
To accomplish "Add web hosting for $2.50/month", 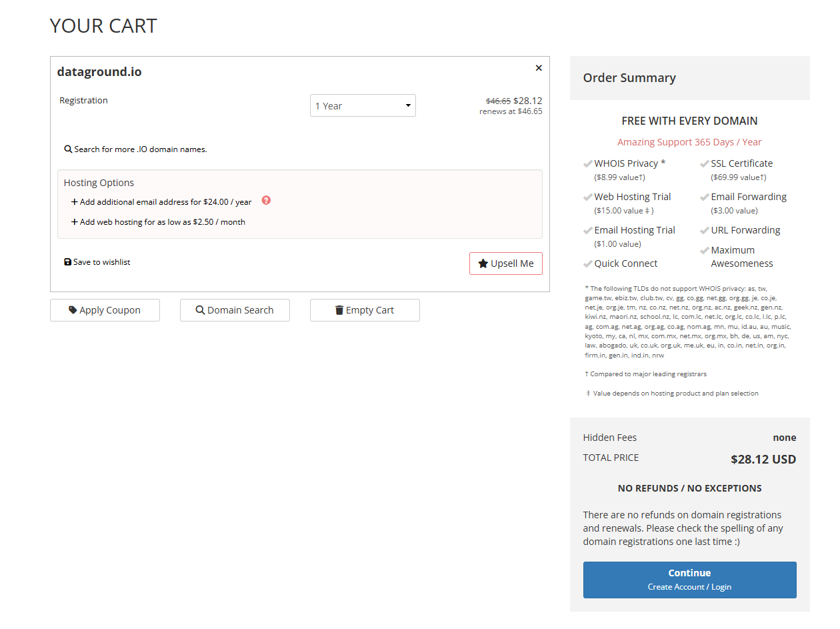I will click(162, 222).
